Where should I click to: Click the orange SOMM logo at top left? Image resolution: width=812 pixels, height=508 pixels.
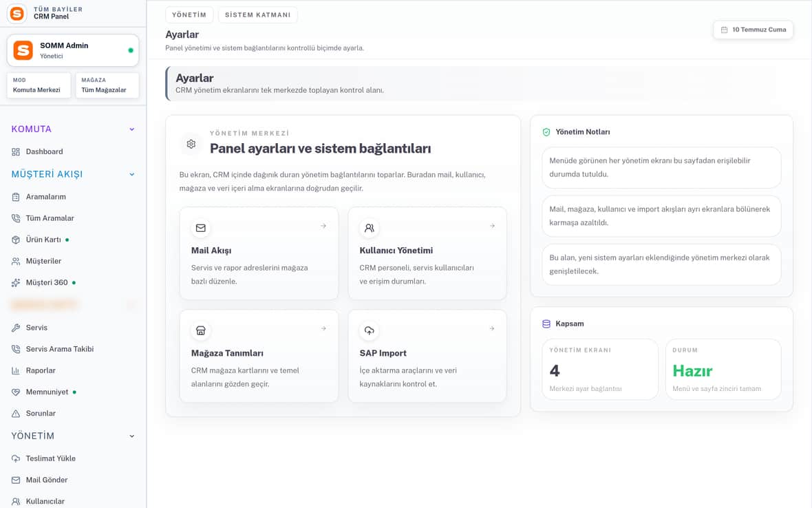tap(17, 13)
